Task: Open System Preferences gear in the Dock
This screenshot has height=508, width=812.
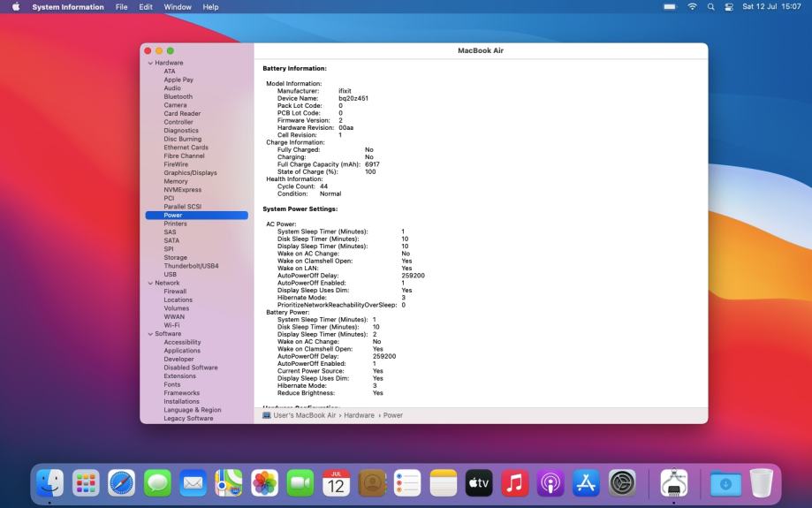Action: pyautogui.click(x=622, y=482)
